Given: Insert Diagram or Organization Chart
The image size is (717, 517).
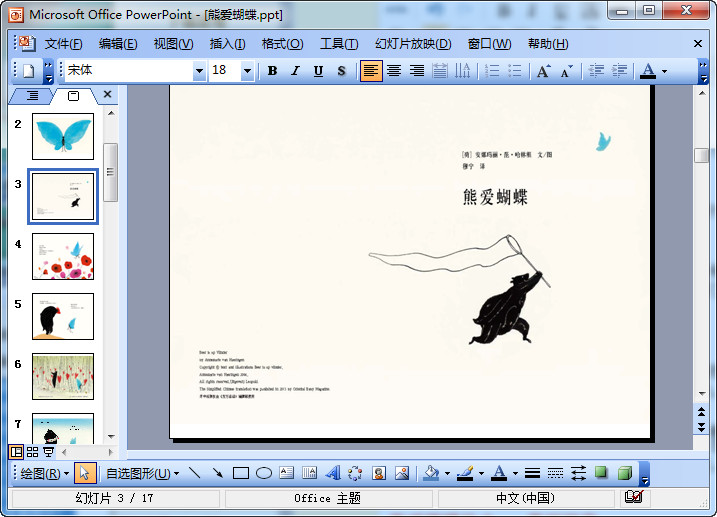Looking at the screenshot, I should pos(355,473).
